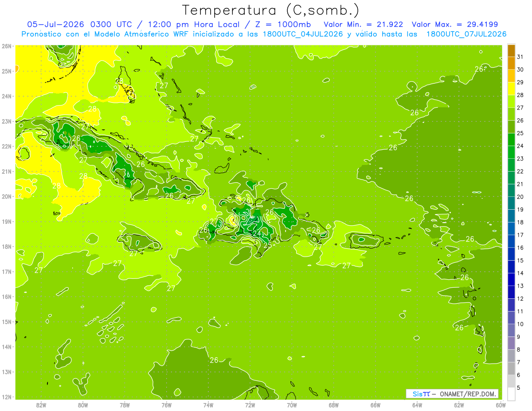Click the "ONAMET/REP.DOM." credit label
This screenshot has width=532, height=411.
tap(468, 394)
